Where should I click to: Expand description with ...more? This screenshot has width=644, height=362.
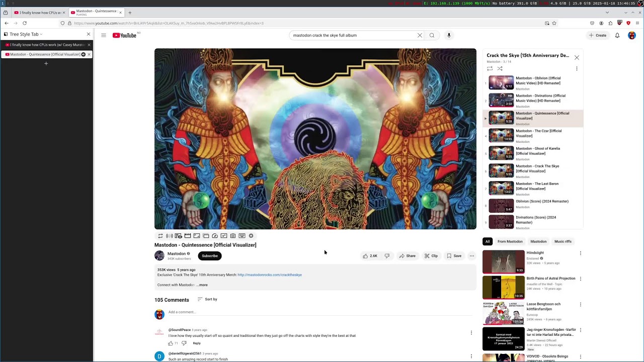[202, 285]
